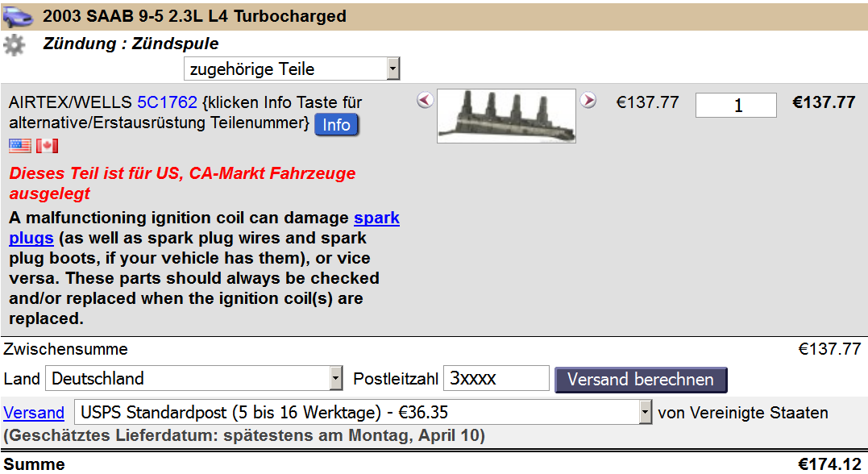Click the 'Geschätztes Lieferdatum' delivery estimate text

pyautogui.click(x=244, y=436)
